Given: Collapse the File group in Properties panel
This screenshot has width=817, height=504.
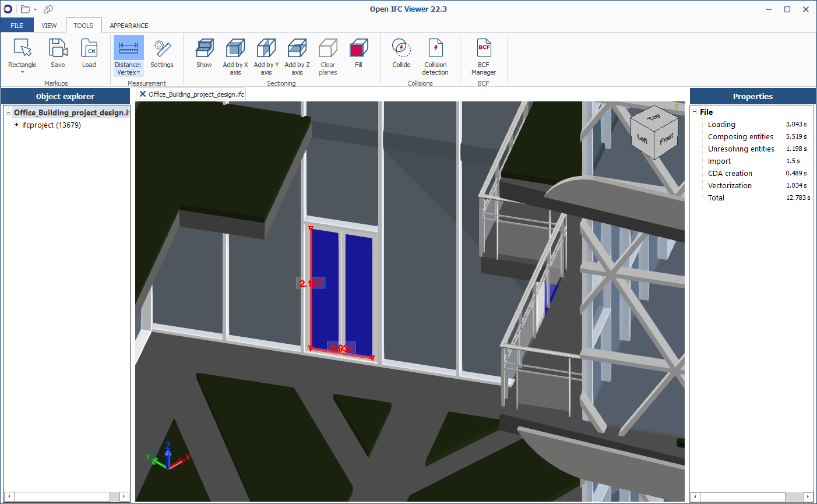Looking at the screenshot, I should point(695,112).
